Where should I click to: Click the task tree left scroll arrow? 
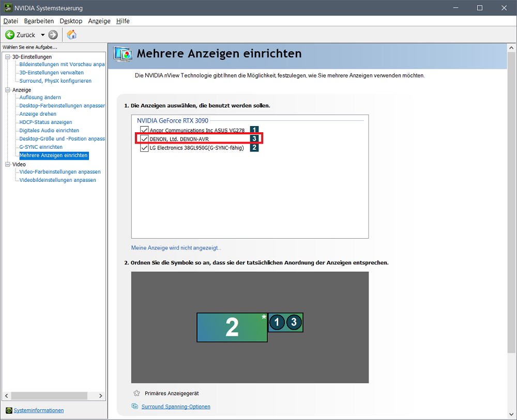coord(6,396)
